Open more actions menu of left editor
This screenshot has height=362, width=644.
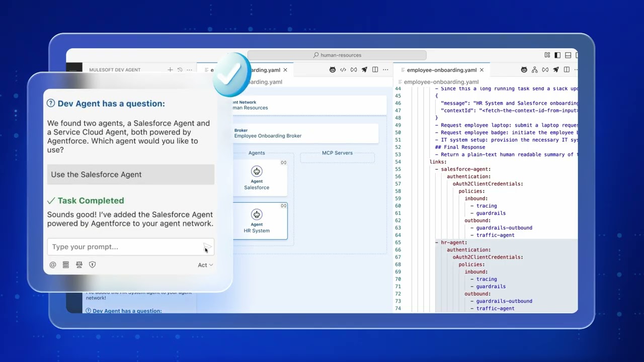385,70
